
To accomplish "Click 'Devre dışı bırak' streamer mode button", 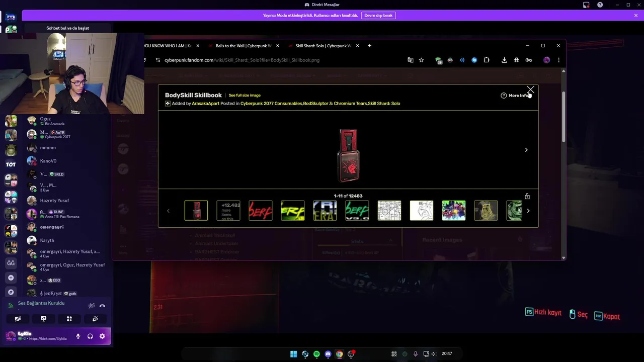I will tap(378, 16).
